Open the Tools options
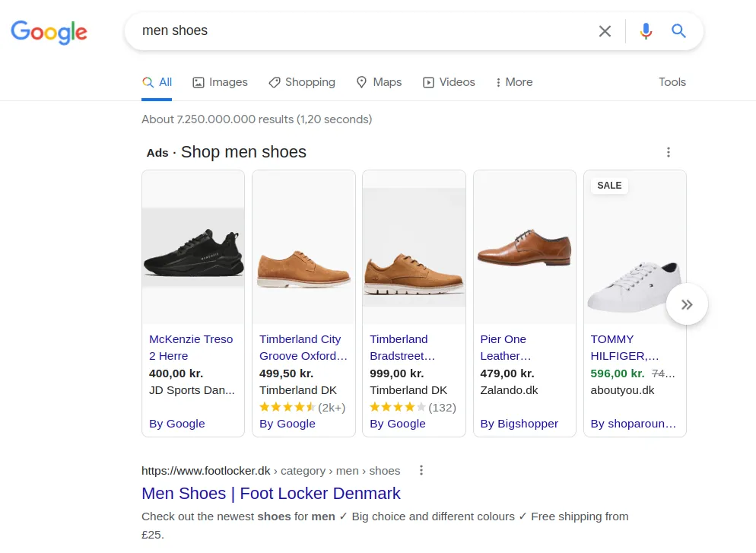This screenshot has width=756, height=553. pyautogui.click(x=672, y=82)
